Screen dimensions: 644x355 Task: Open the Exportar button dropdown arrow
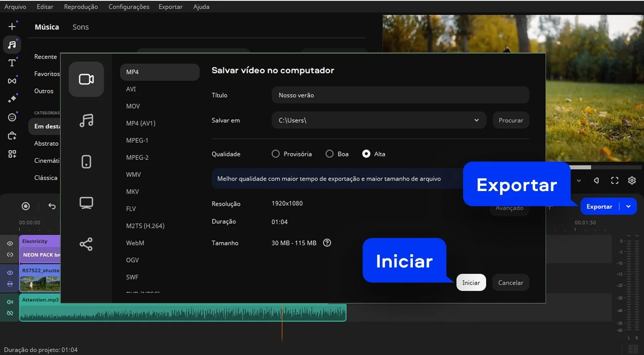[x=628, y=207]
